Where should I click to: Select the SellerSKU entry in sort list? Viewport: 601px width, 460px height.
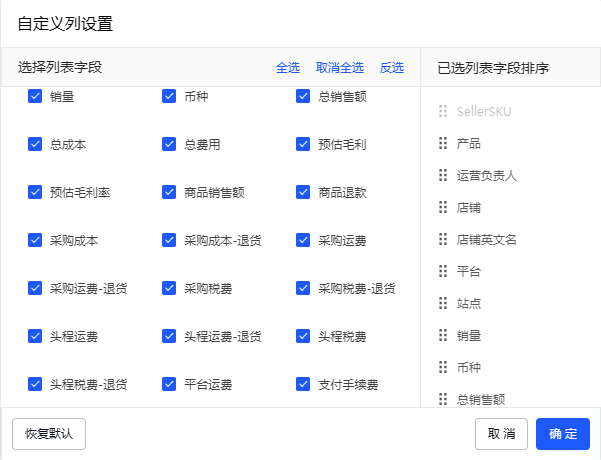point(484,112)
